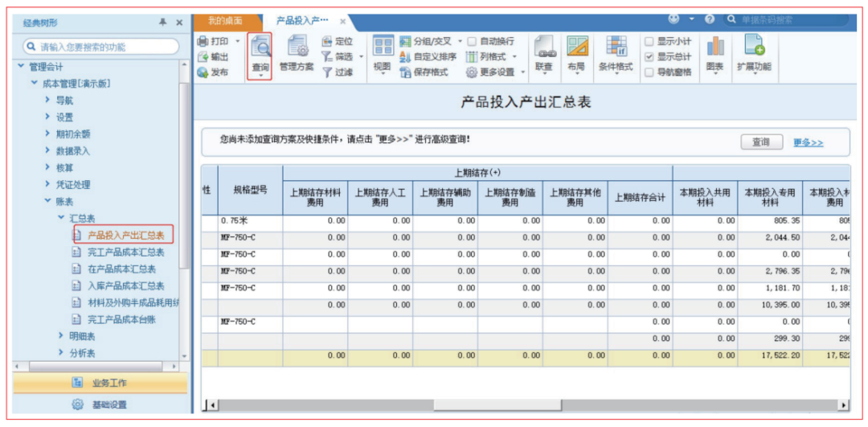Open the 打印 dropdown arrow
The width and height of the screenshot is (868, 427).
[238, 42]
